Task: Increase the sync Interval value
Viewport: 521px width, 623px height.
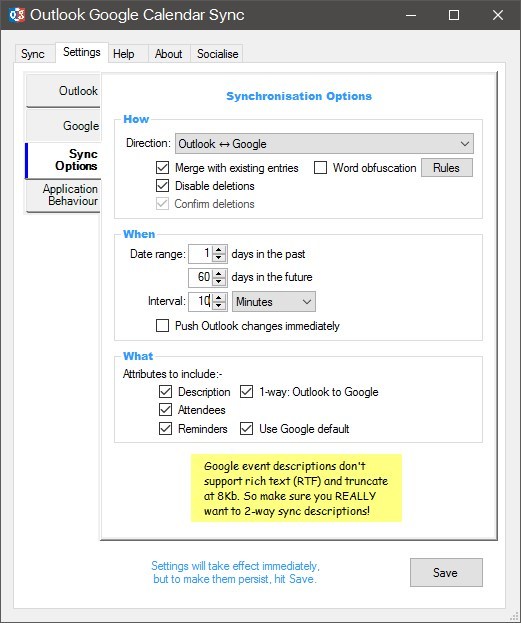Action: point(219,297)
